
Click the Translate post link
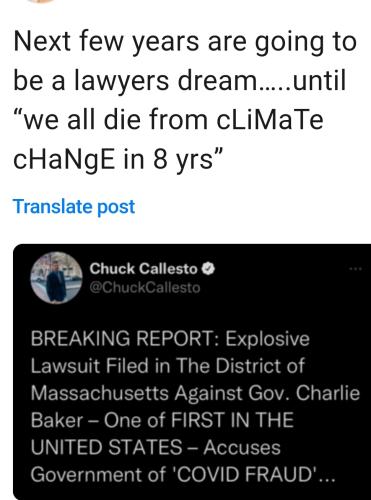coord(74,207)
